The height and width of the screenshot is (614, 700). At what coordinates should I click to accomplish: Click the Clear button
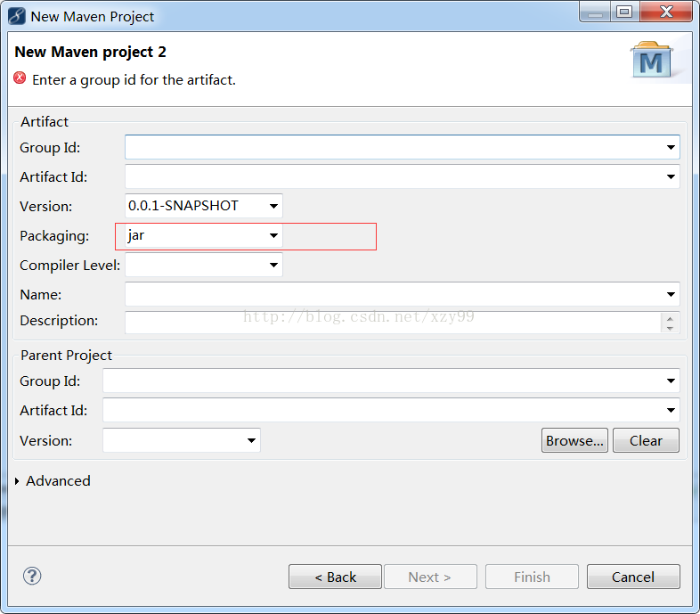(646, 440)
